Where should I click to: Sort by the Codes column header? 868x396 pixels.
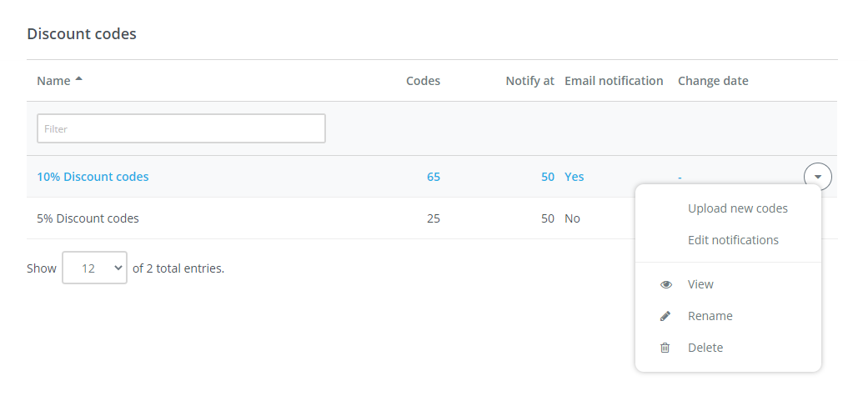click(423, 81)
